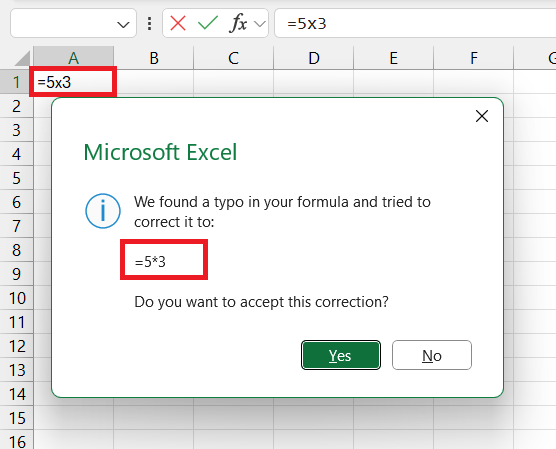Select all cells via corner triangle
The image size is (556, 449).
pyautogui.click(x=23, y=58)
